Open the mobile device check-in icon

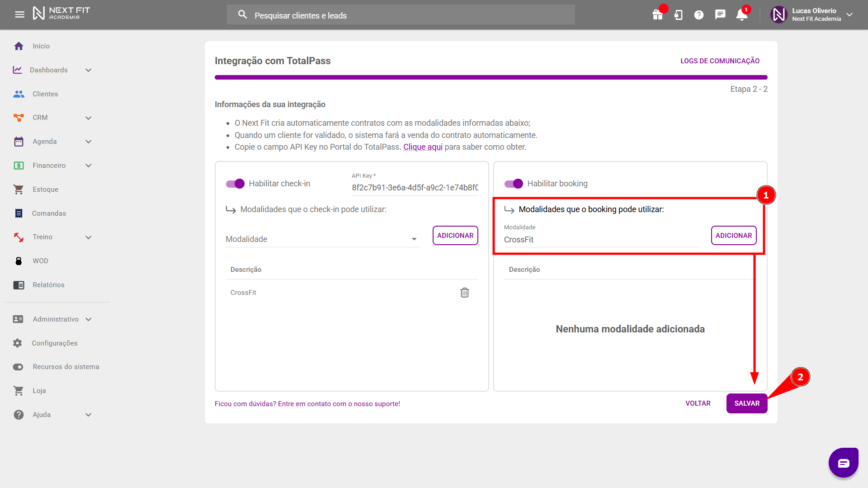click(678, 15)
